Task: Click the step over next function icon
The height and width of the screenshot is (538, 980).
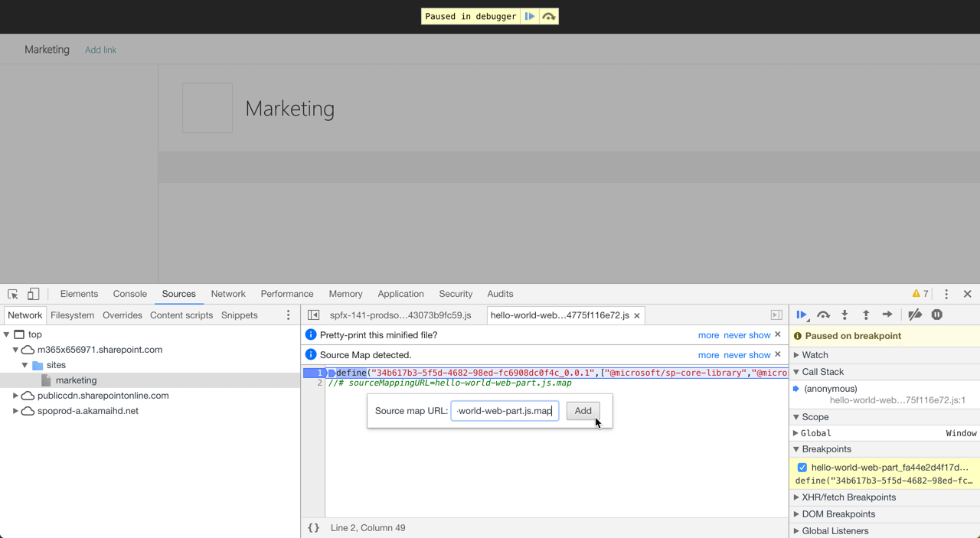Action: coord(824,315)
